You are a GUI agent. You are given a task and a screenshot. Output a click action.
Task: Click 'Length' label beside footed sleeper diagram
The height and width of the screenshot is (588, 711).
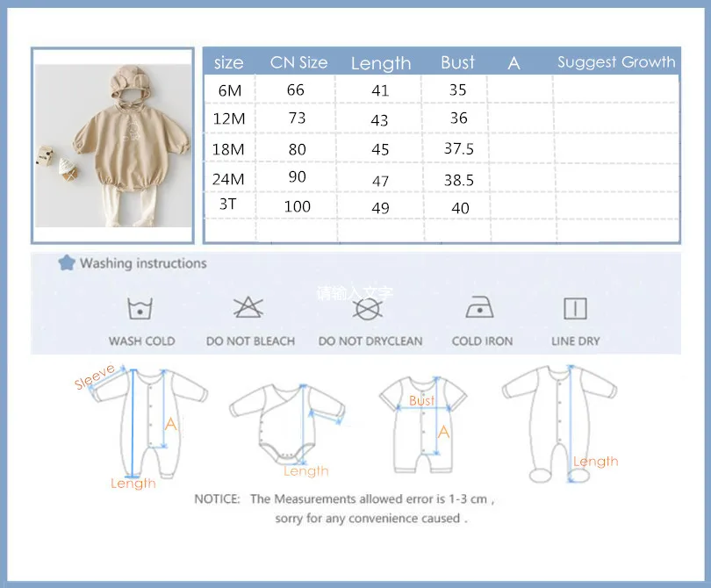(x=595, y=462)
